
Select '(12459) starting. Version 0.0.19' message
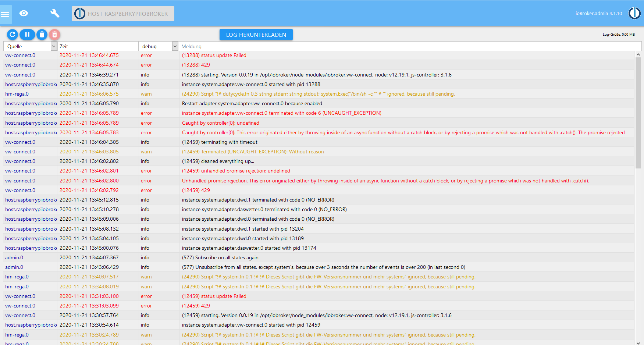[x=317, y=315]
